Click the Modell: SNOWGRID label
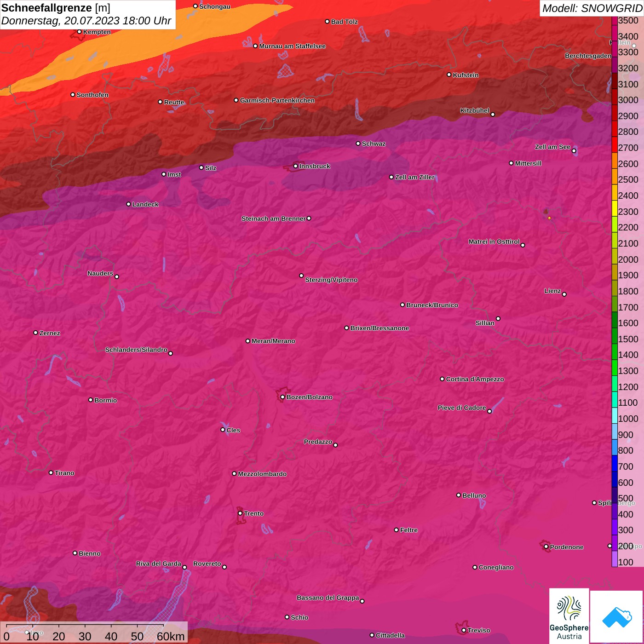Image resolution: width=644 pixels, height=644 pixels. [592, 8]
